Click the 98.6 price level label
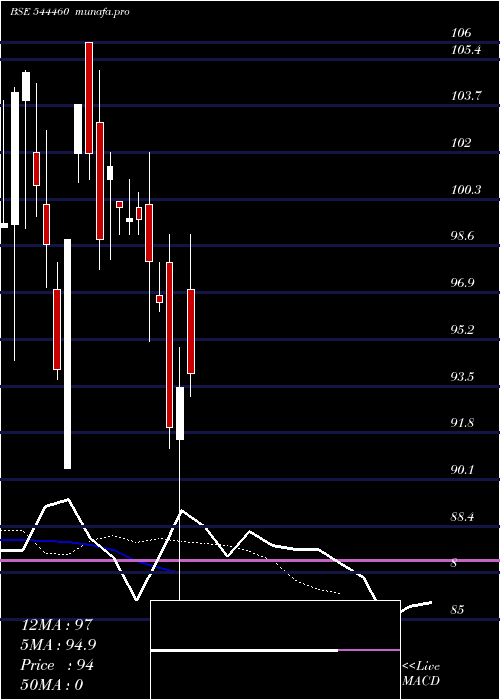The height and width of the screenshot is (700, 500). (464, 236)
